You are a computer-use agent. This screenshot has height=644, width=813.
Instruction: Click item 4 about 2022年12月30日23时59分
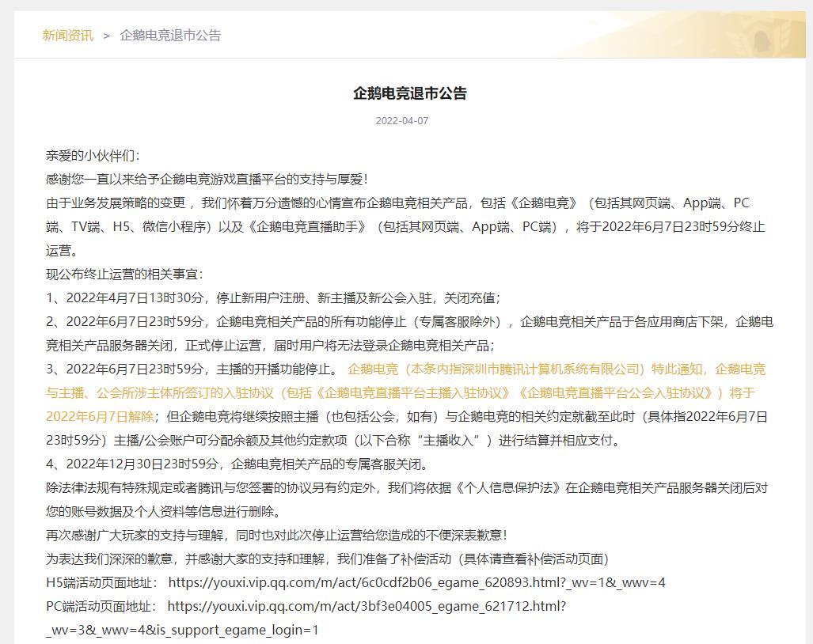point(237,464)
